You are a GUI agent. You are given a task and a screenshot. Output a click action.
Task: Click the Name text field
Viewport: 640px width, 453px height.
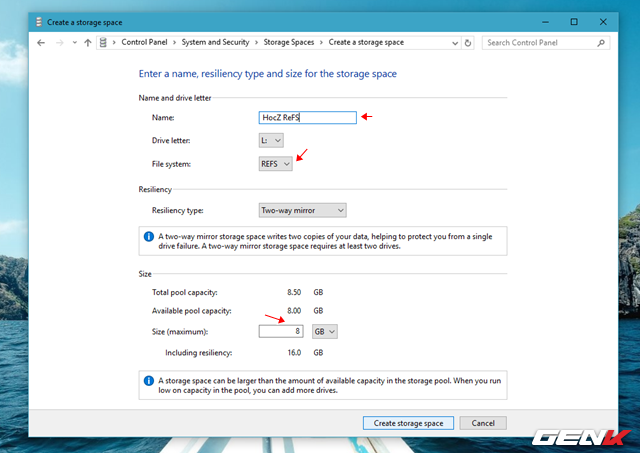(307, 118)
